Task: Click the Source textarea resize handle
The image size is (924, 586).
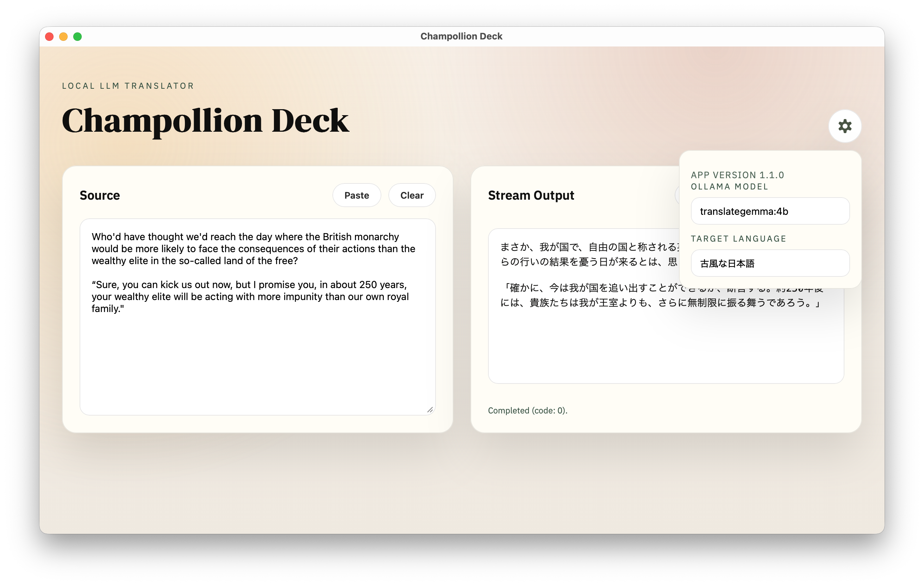Action: [x=430, y=410]
